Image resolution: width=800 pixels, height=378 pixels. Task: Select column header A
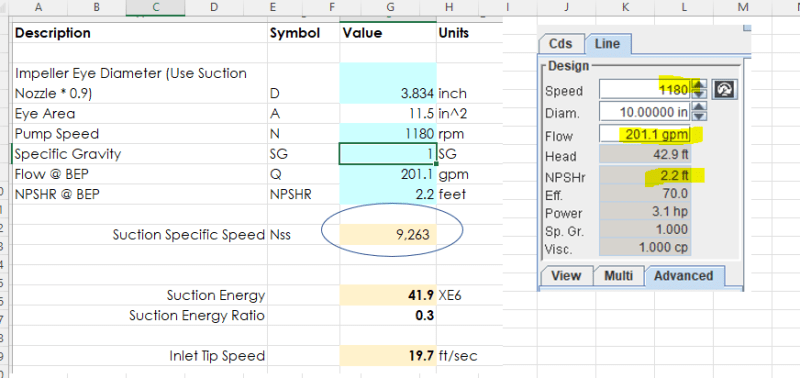tap(38, 7)
